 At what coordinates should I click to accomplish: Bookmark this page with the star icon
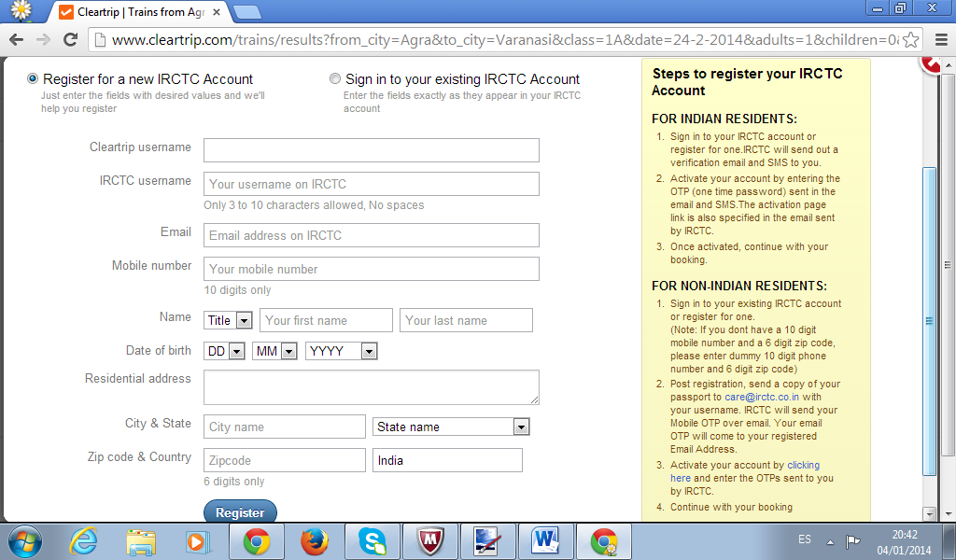[x=911, y=39]
